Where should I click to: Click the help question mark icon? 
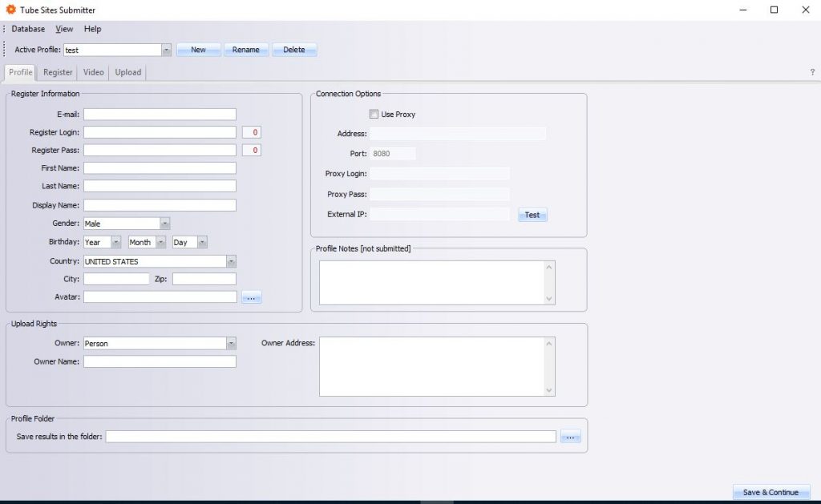pyautogui.click(x=812, y=72)
